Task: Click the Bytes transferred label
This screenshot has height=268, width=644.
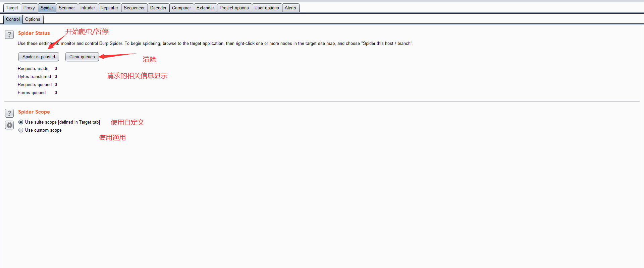Action: coord(35,77)
